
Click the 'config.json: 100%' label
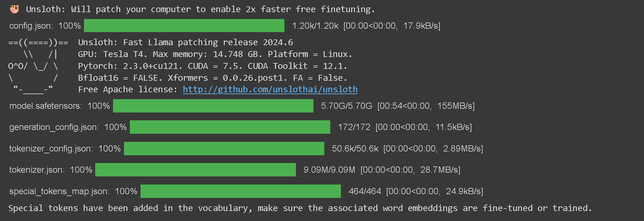[45, 26]
